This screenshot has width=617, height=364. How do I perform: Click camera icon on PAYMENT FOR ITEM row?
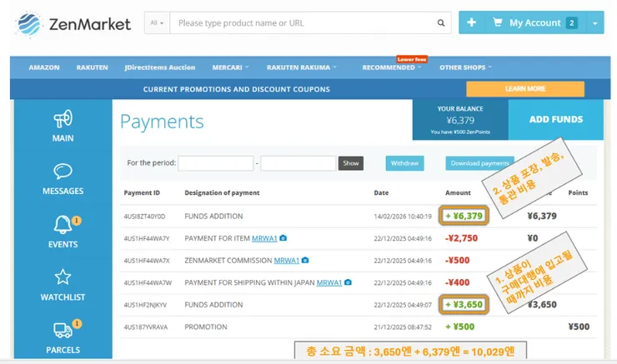283,238
